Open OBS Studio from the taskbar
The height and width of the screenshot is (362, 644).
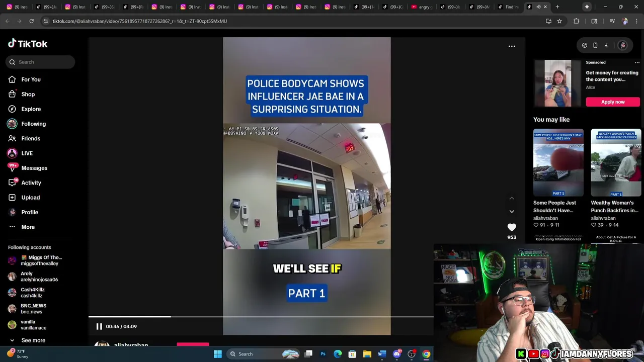click(412, 354)
